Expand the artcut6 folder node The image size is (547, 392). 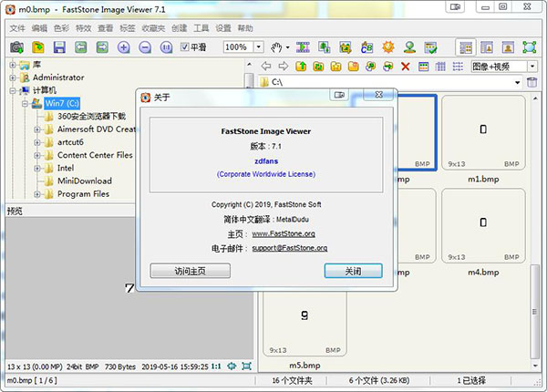tap(37, 142)
